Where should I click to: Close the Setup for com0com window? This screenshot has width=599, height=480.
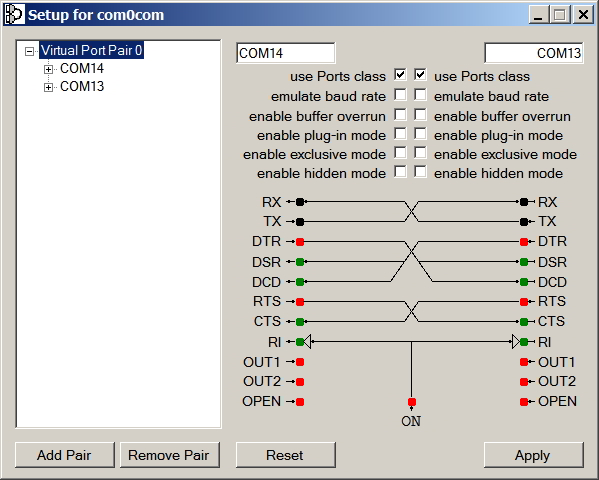click(x=583, y=15)
